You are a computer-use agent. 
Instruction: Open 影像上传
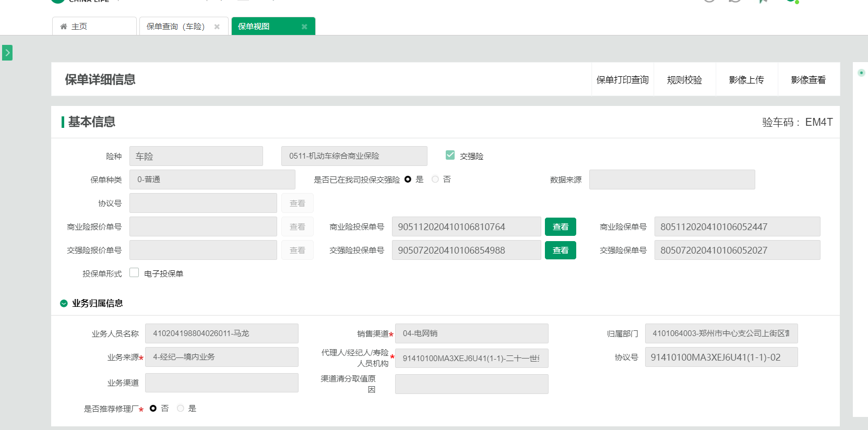coord(746,80)
